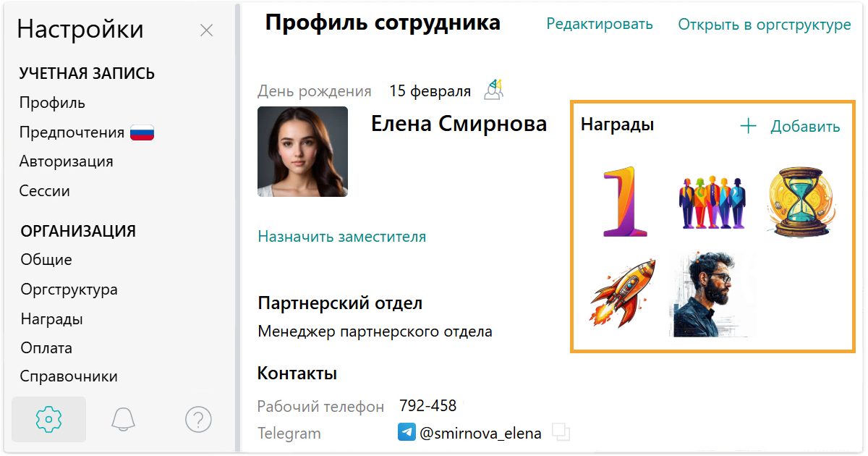Close the Настройки panel with the X

(x=206, y=30)
